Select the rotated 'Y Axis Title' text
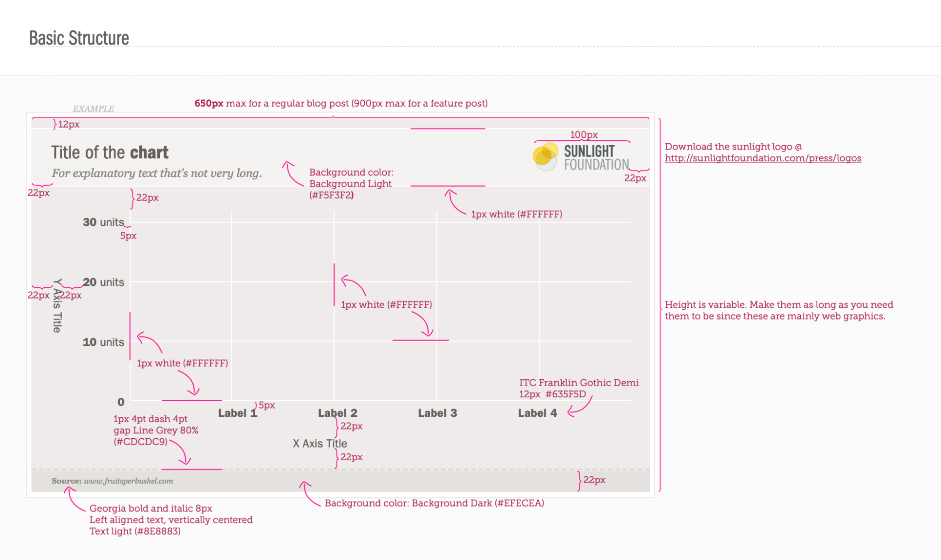The height and width of the screenshot is (560, 941). tap(57, 306)
